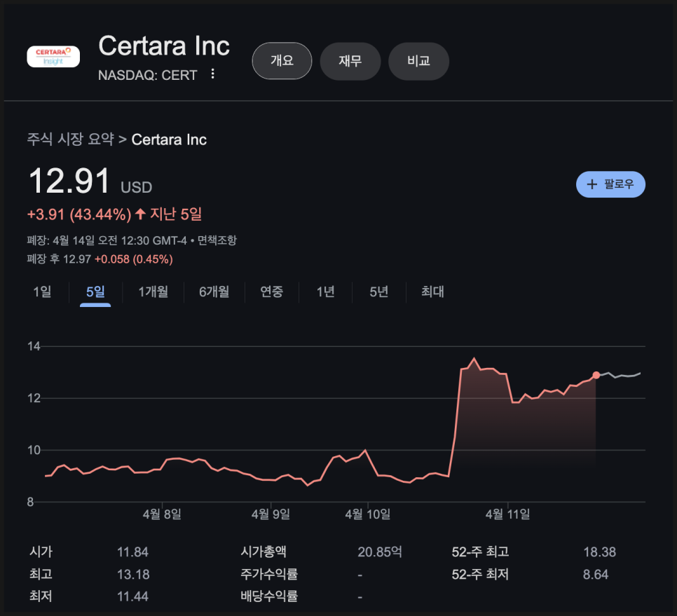Click the NASDAQ: CERT ticker text

point(148,76)
